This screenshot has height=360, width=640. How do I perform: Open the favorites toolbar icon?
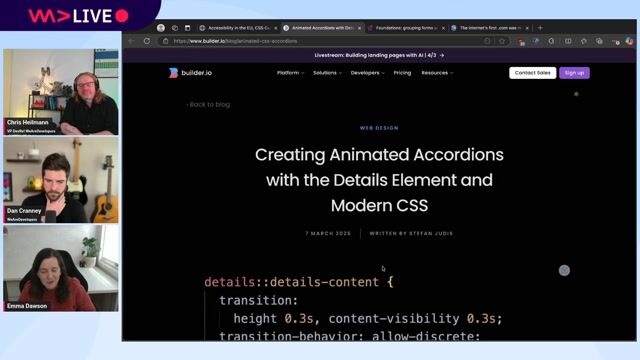584,41
